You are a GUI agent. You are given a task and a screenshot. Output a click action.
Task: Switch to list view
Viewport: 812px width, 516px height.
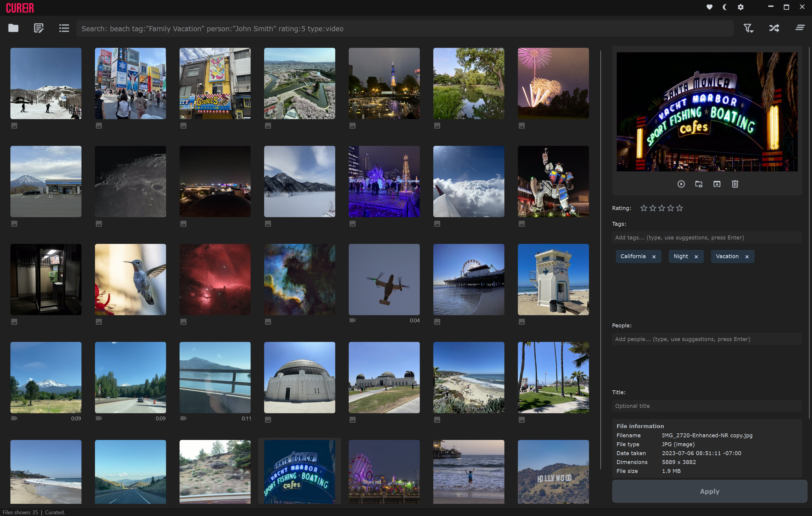click(64, 28)
